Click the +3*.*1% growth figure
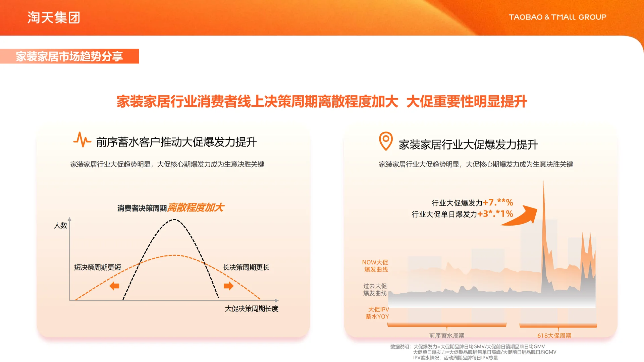The height and width of the screenshot is (362, 644). coord(496,214)
